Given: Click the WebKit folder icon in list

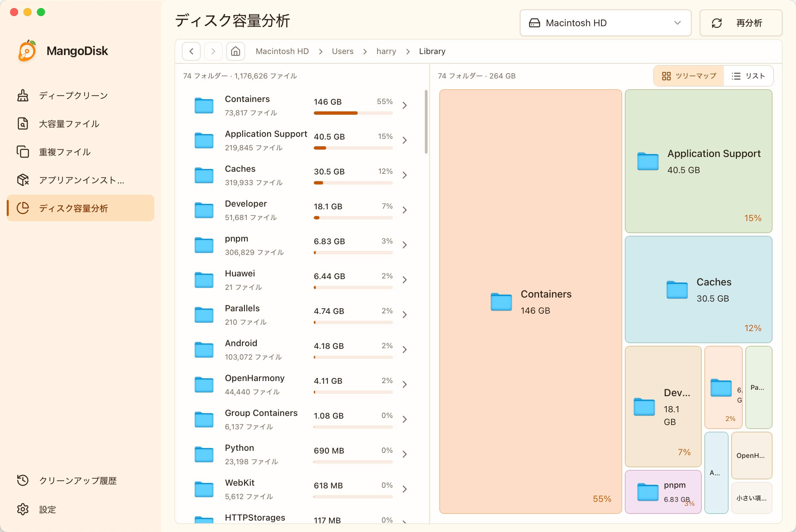Looking at the screenshot, I should coord(204,489).
